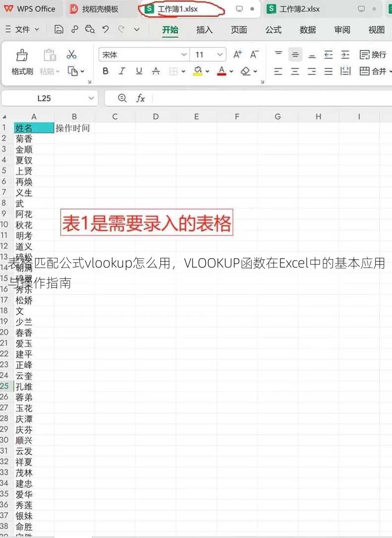Click the Redo arrow icon
The image size is (392, 538).
point(122,29)
